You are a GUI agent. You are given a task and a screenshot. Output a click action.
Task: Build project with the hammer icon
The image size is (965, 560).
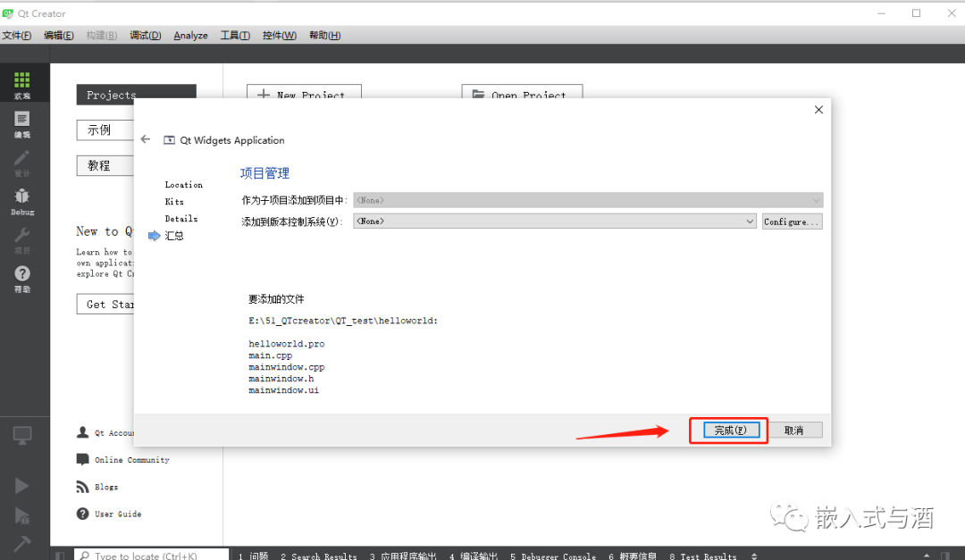click(x=22, y=543)
